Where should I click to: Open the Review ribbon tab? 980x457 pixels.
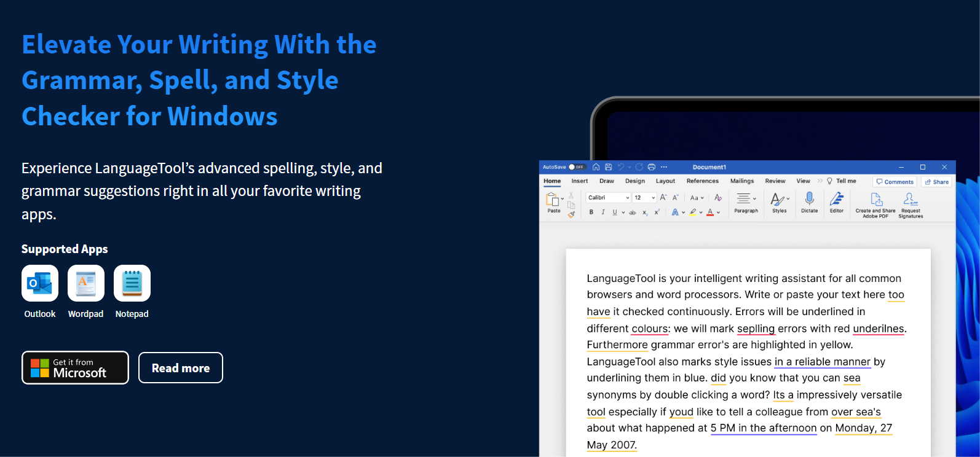(x=775, y=181)
